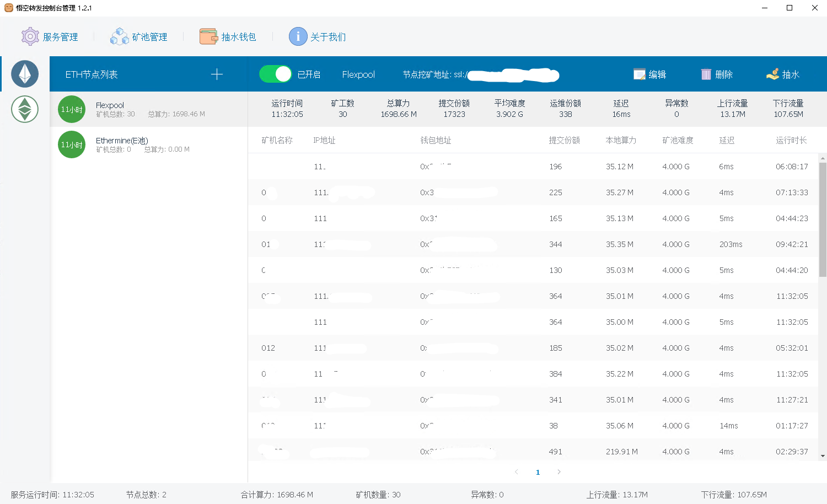Go to previous page arrow
827x504 pixels.
coord(517,472)
